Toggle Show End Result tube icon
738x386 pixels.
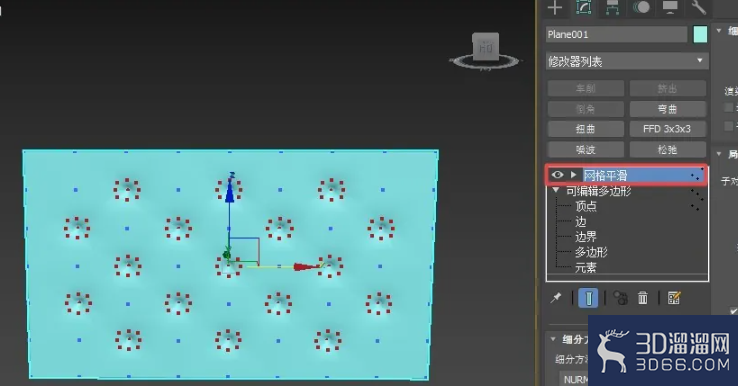click(588, 298)
